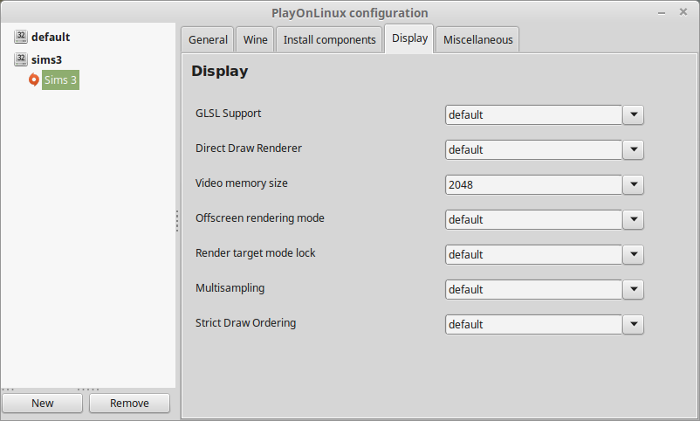Expand Offscreen rendering mode dropdown arrow

[x=632, y=220]
